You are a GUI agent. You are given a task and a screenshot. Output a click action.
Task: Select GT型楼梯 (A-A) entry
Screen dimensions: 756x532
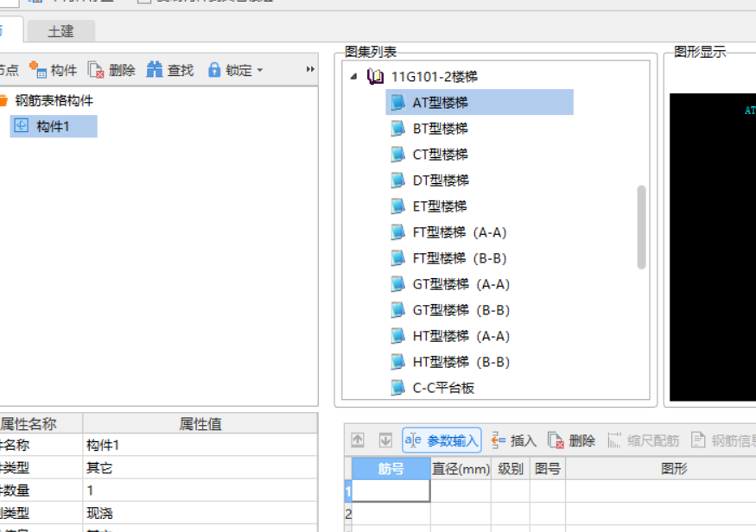(x=461, y=284)
